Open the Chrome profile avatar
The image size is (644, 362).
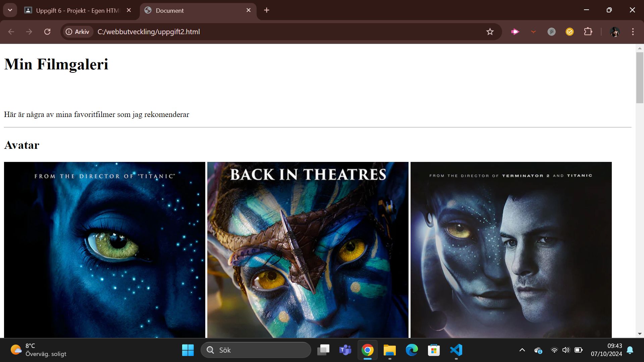coord(615,32)
